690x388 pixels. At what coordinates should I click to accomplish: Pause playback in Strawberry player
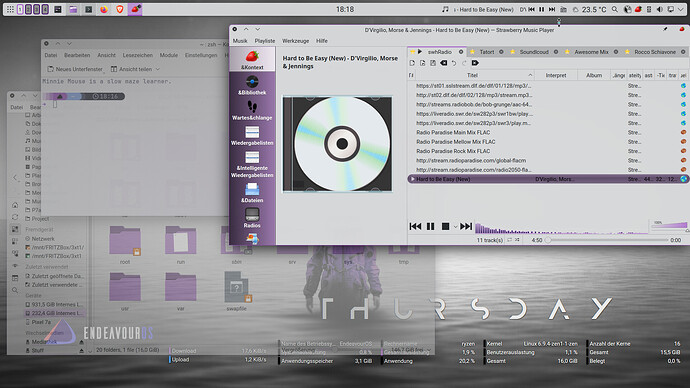click(x=430, y=226)
